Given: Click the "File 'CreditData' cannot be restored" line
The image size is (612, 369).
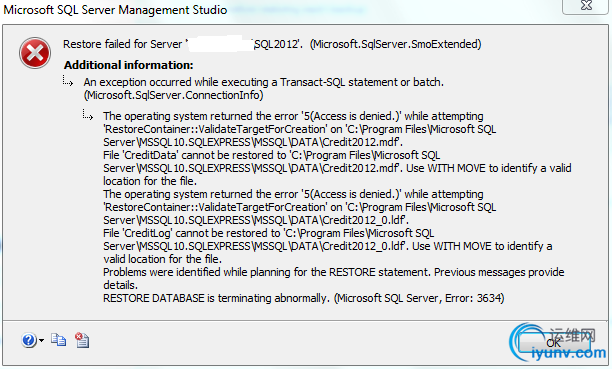Looking at the screenshot, I should click(272, 155).
